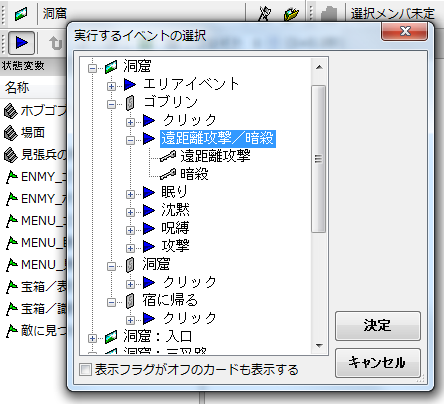Image resolution: width=444 pixels, height=404 pixels.
Task: Select the ホブゴブ step variable icon
Action: 11,111
